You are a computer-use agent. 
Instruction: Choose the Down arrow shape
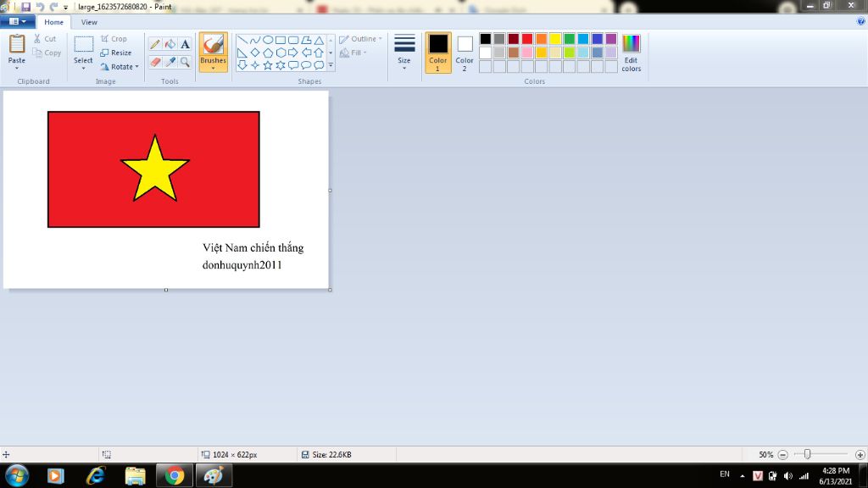click(242, 65)
